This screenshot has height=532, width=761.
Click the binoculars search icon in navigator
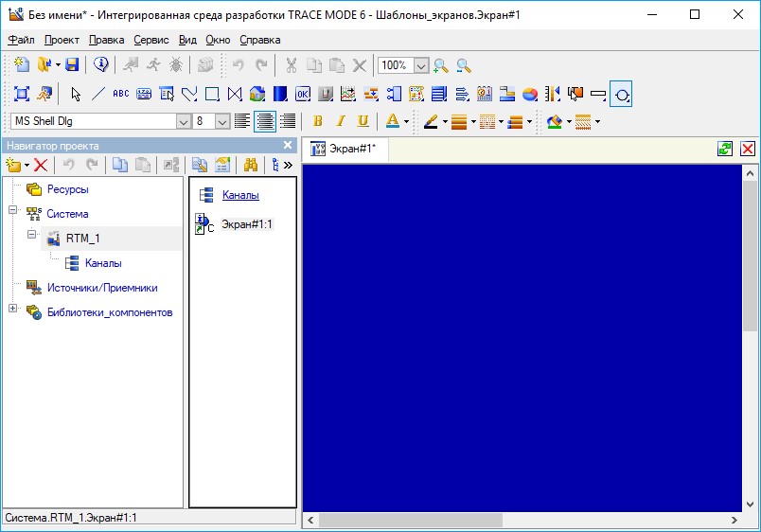pyautogui.click(x=251, y=165)
